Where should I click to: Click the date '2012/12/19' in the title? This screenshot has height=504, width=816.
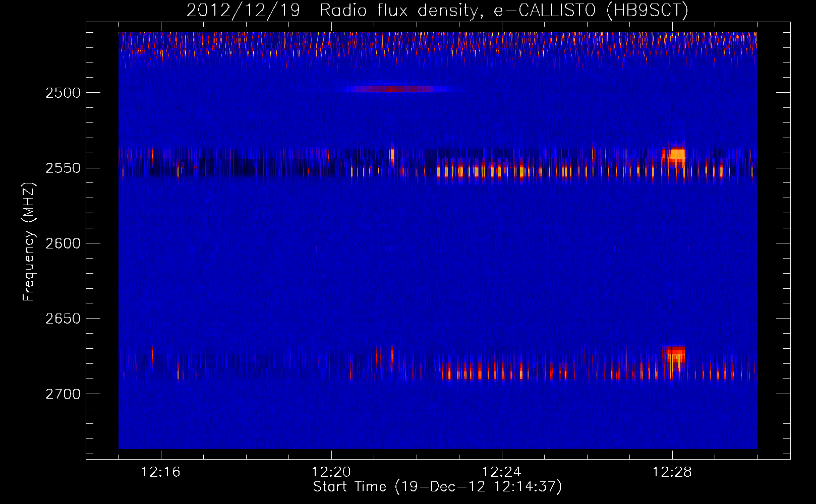click(243, 11)
